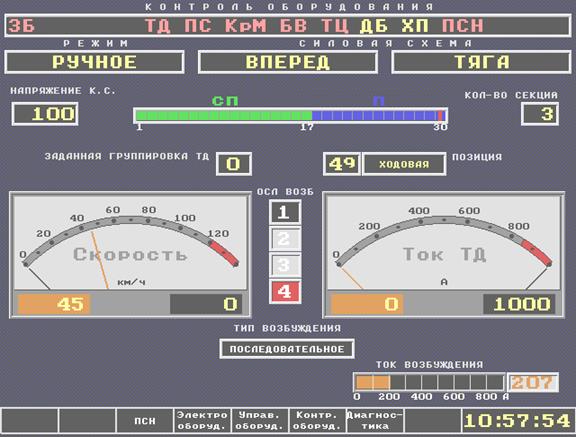Toggle field weakening stage 4 red indicator

coord(285,292)
